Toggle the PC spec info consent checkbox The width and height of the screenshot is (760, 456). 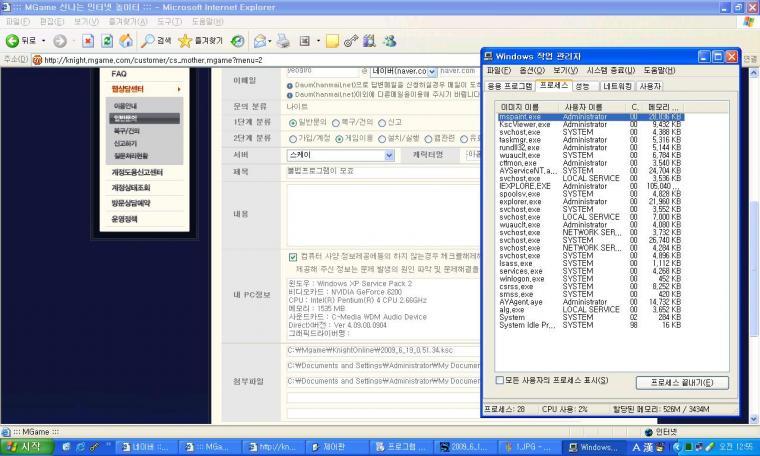pos(293,257)
